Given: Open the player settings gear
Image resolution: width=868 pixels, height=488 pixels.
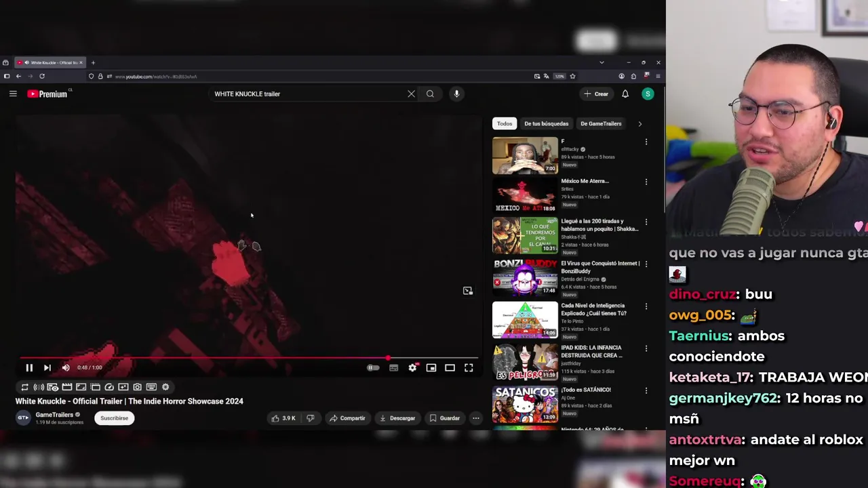Looking at the screenshot, I should coord(412,367).
